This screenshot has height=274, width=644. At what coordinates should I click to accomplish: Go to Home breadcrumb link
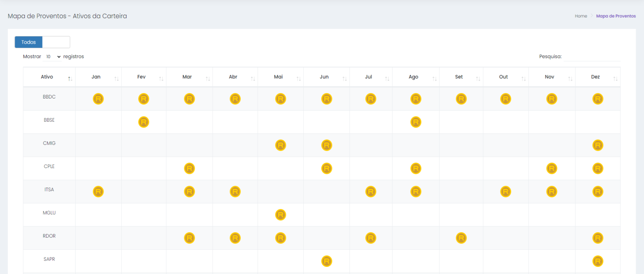[581, 16]
